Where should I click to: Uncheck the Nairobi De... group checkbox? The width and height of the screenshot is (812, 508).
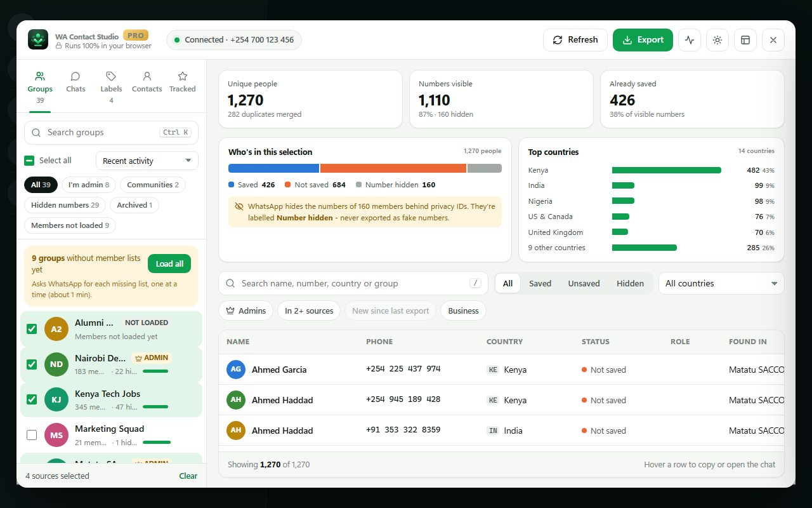[x=32, y=364]
